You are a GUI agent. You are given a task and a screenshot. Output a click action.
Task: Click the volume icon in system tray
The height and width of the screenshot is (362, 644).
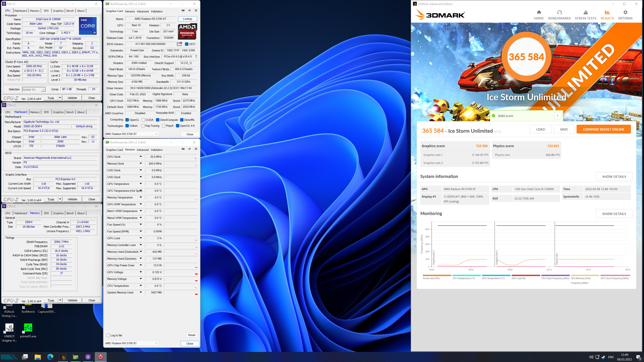591,357
